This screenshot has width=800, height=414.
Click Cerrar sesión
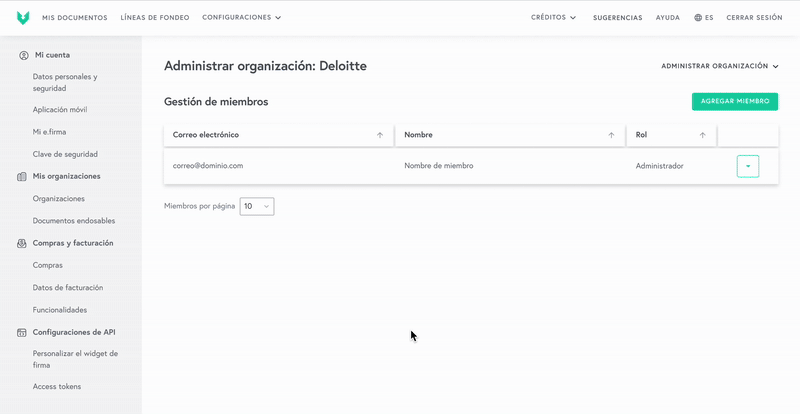tap(754, 17)
